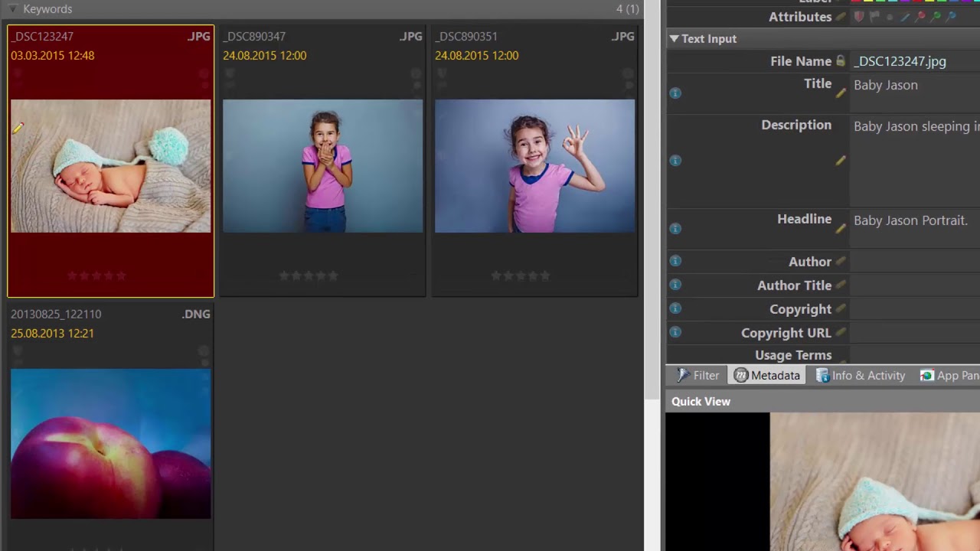980x551 pixels.
Task: Edit the Headline field 'Baby Jason Portrait.'
Action: 915,228
